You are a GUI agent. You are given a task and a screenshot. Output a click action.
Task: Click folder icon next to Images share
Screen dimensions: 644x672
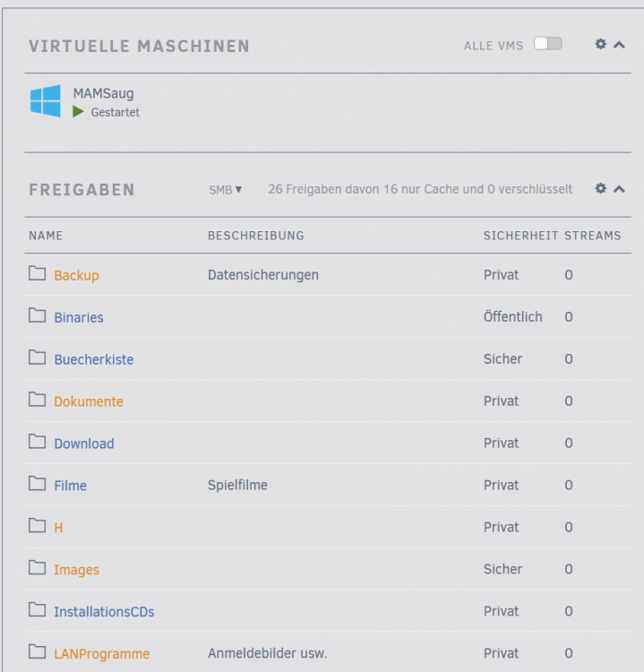click(38, 567)
